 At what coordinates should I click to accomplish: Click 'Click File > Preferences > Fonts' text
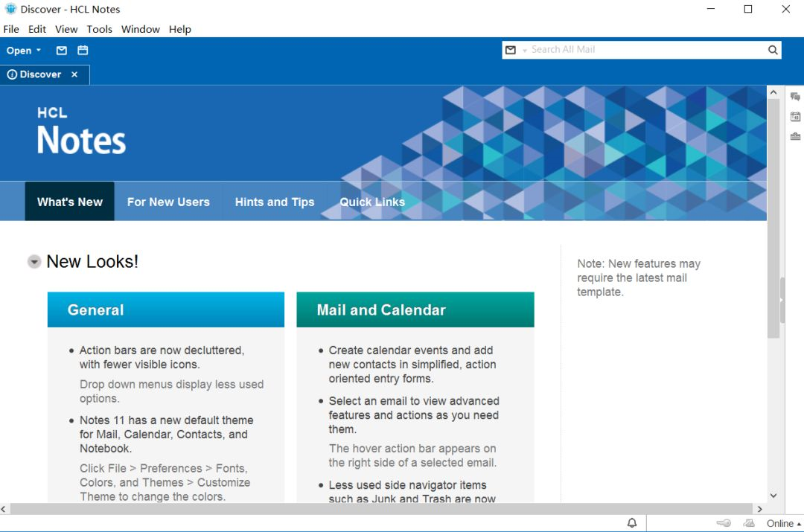163,468
